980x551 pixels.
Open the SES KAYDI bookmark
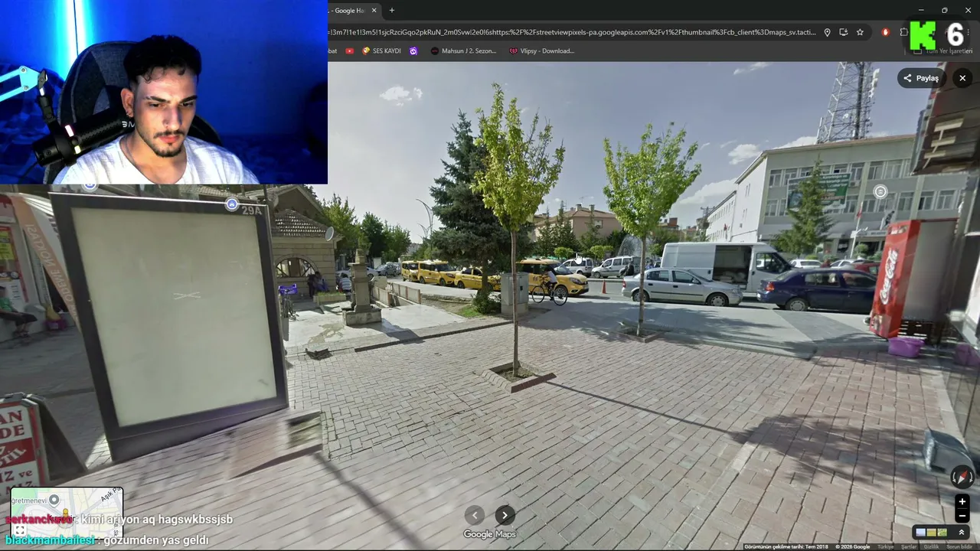pyautogui.click(x=381, y=51)
